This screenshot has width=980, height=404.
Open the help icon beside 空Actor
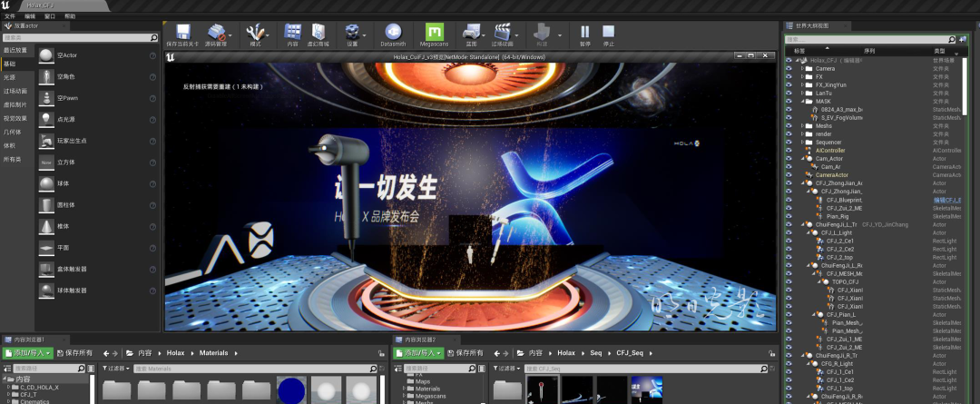point(152,55)
